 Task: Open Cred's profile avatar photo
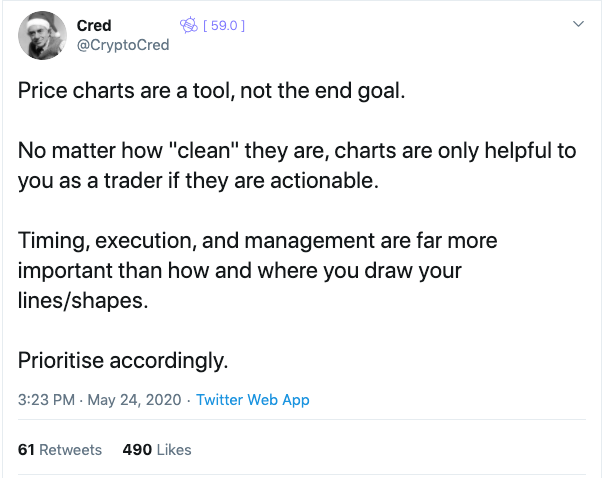click(x=42, y=35)
